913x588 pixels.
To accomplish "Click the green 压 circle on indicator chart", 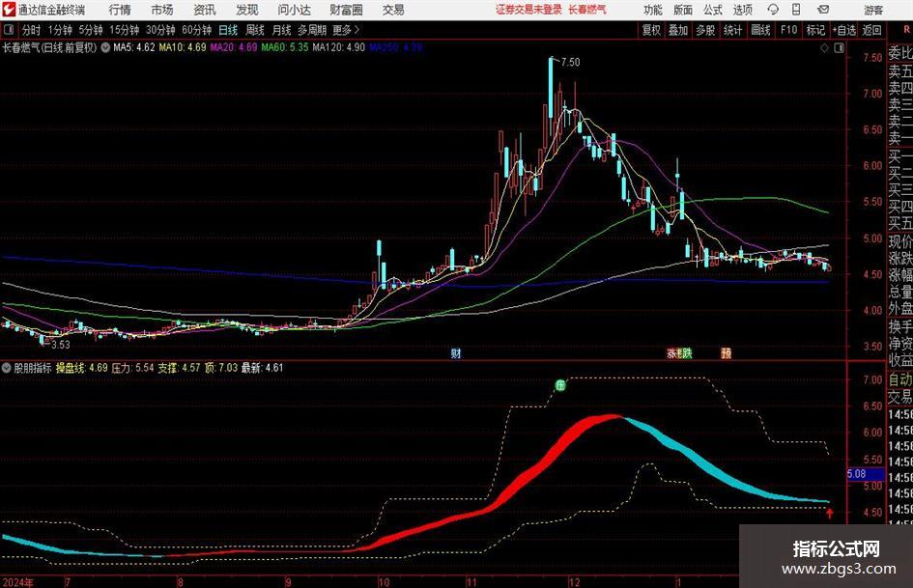I will [x=560, y=385].
